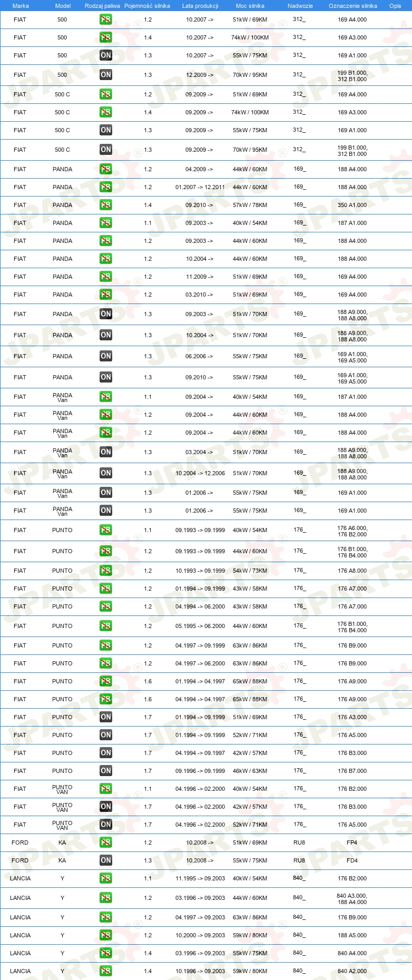Click diesel icon for PUNTO VAN 42kW row
Image resolution: width=412 pixels, height=980 pixels.
[x=106, y=807]
